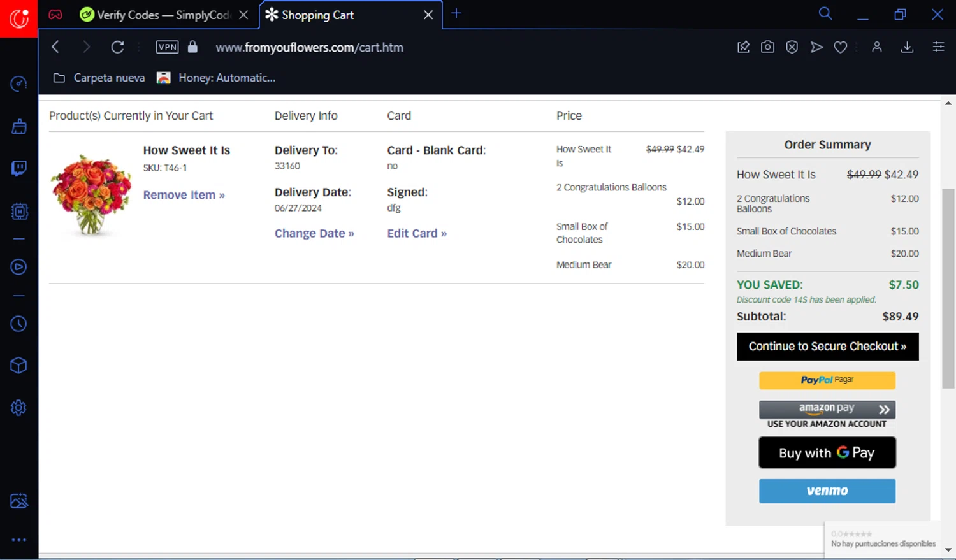The height and width of the screenshot is (560, 956).
Task: Click the 'YOU SAVED:' label
Action: pyautogui.click(x=769, y=285)
